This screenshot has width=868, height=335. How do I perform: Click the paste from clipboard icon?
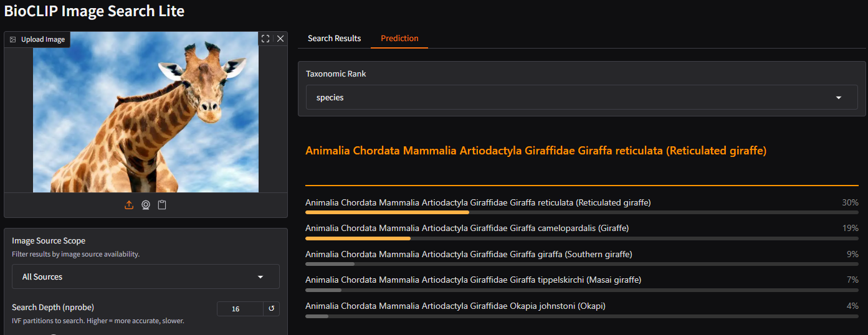click(162, 205)
